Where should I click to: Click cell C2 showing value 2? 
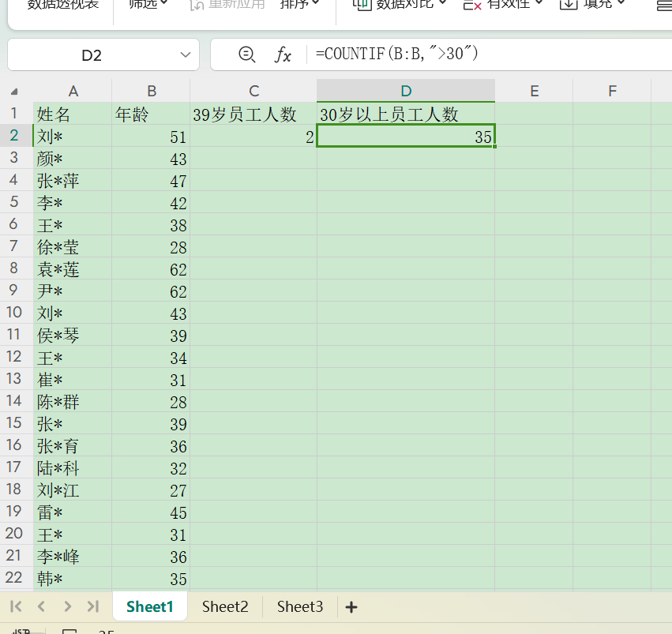pos(253,137)
